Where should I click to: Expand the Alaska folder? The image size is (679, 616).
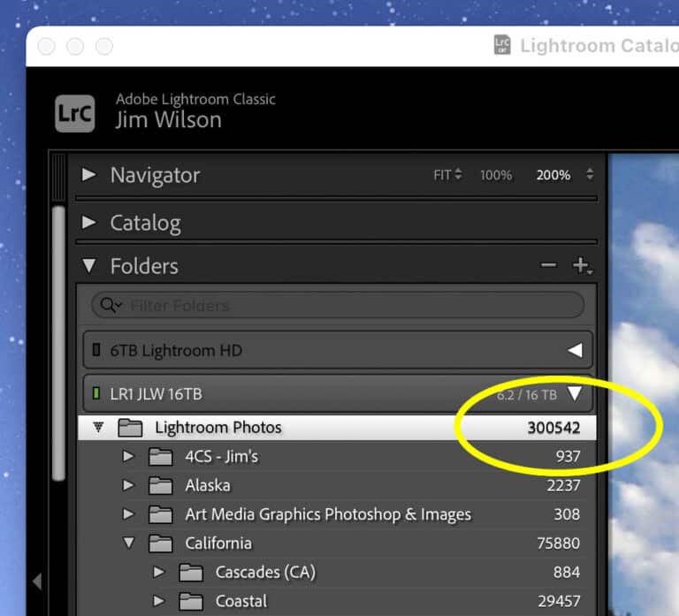tap(128, 485)
